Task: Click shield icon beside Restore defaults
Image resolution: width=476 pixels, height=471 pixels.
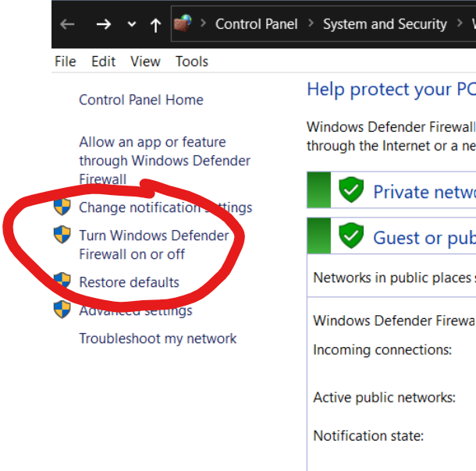Action: [x=62, y=280]
